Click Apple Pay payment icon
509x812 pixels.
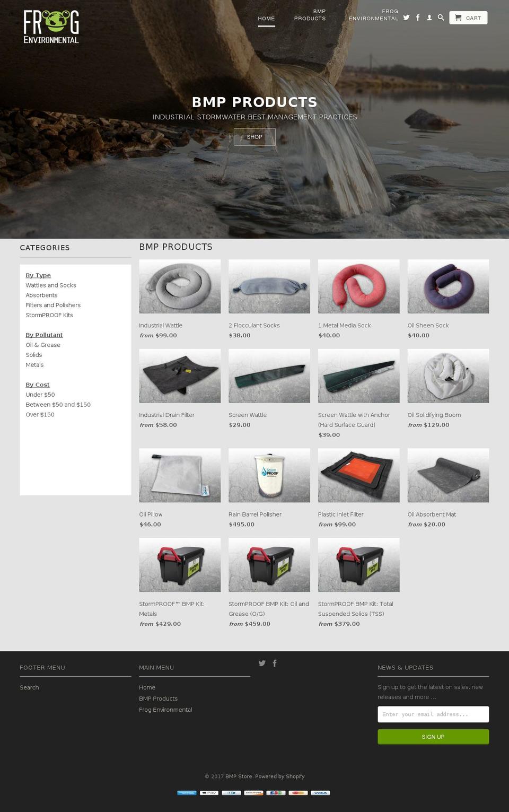tap(209, 793)
